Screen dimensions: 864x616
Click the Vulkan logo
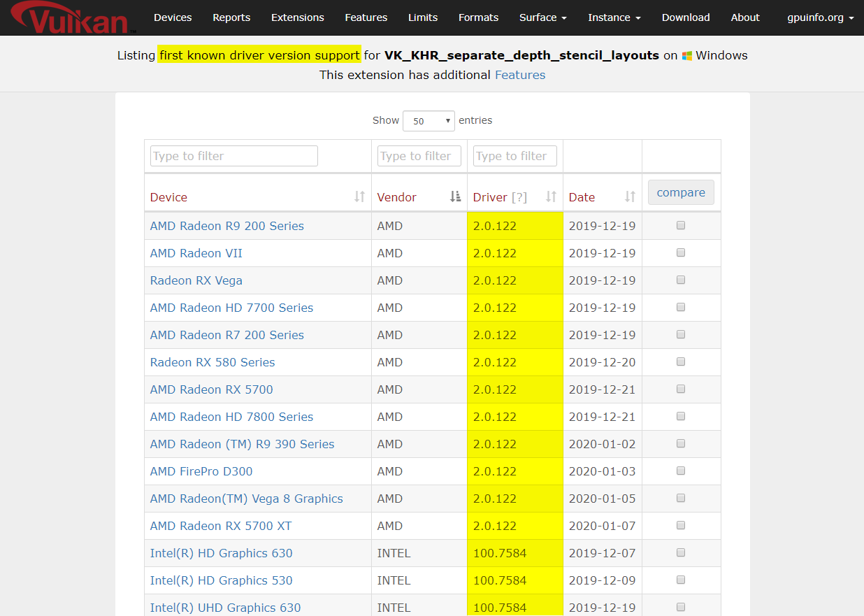[74, 17]
